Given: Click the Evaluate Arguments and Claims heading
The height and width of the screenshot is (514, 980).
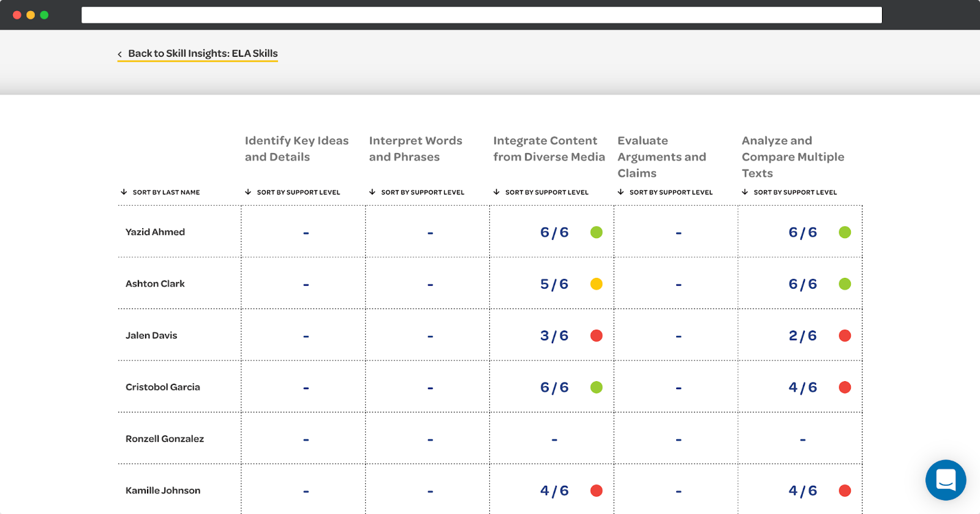Looking at the screenshot, I should click(x=661, y=157).
